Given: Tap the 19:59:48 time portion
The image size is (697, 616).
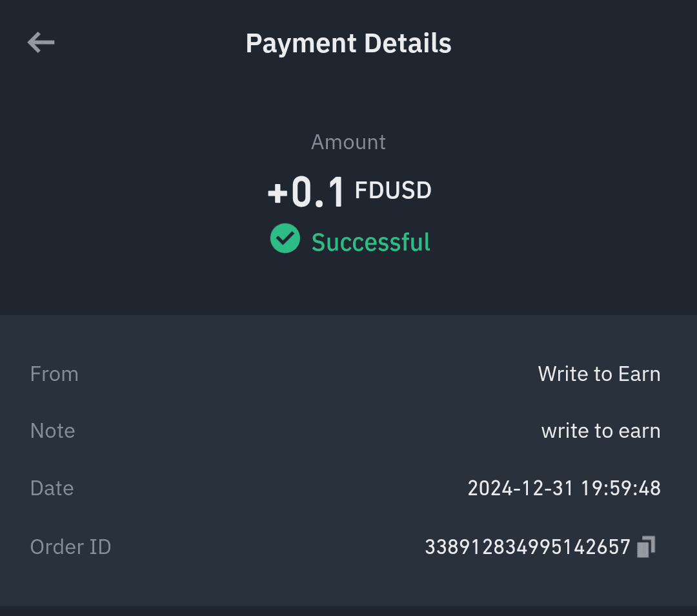Looking at the screenshot, I should 621,488.
